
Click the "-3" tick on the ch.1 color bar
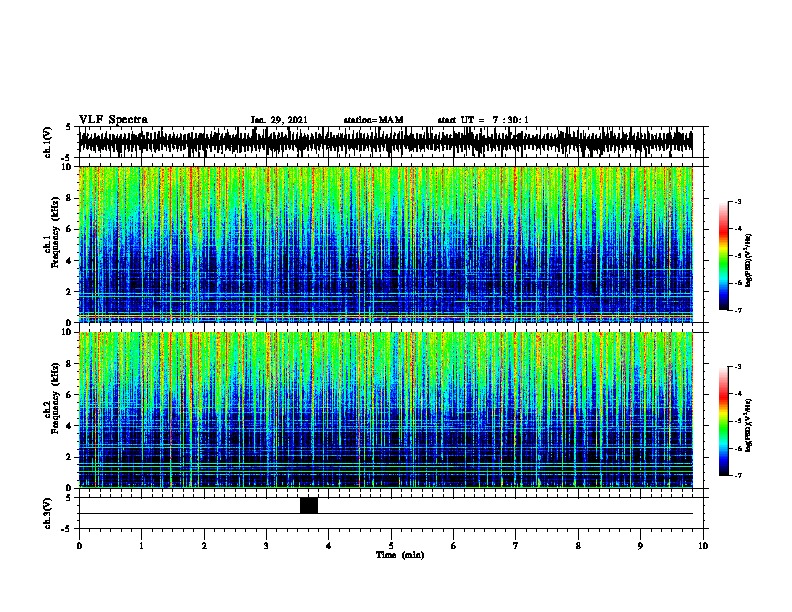[738, 202]
